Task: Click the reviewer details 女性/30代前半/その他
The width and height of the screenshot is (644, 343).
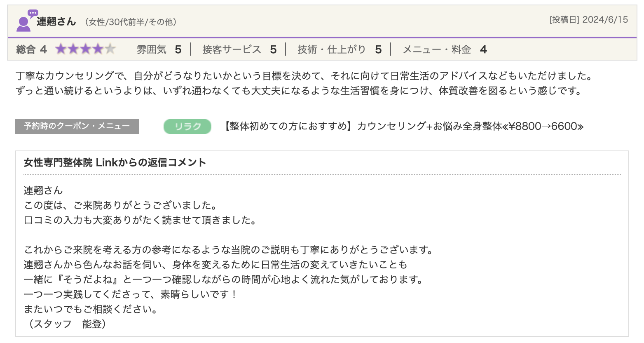Action: pyautogui.click(x=131, y=22)
